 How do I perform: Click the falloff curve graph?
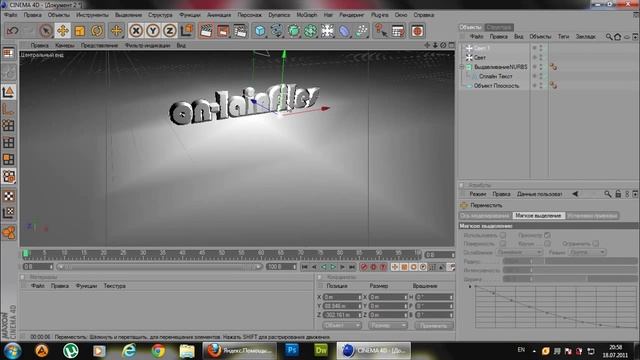[x=556, y=307]
